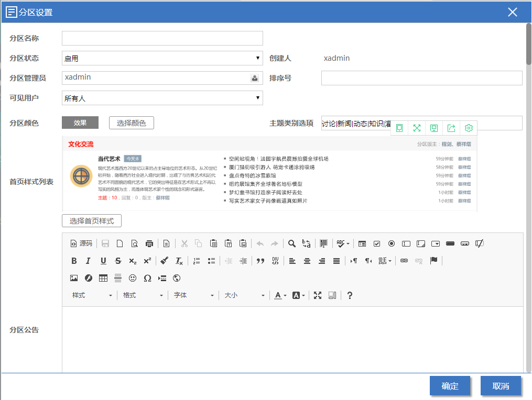Click the Paste icon

point(213,243)
